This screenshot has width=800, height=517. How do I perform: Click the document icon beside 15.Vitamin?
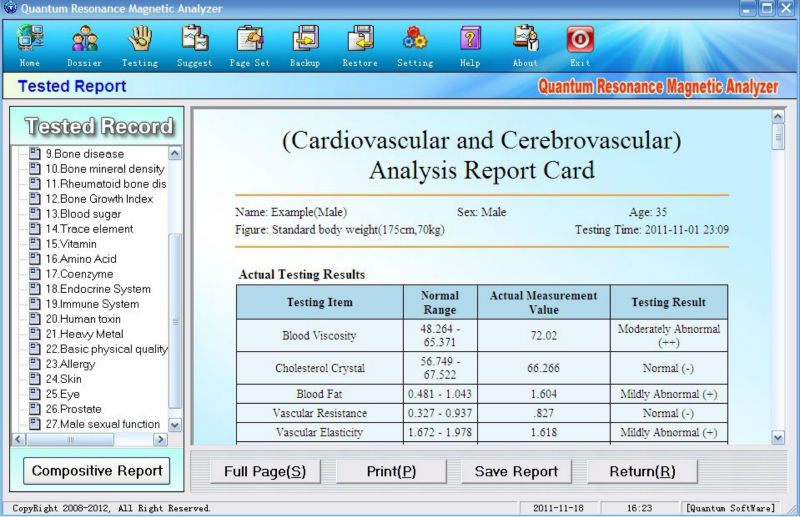pyautogui.click(x=35, y=243)
